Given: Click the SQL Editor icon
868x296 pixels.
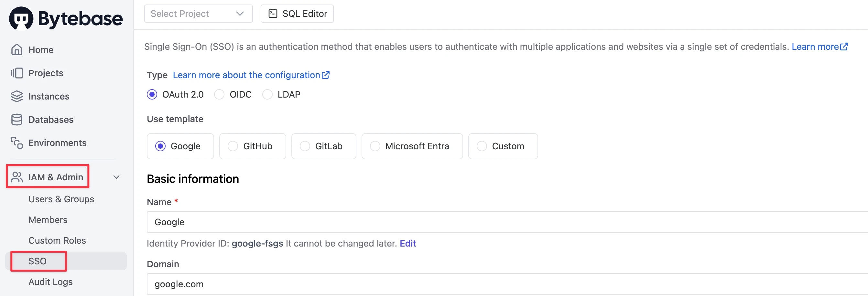Looking at the screenshot, I should (x=272, y=14).
